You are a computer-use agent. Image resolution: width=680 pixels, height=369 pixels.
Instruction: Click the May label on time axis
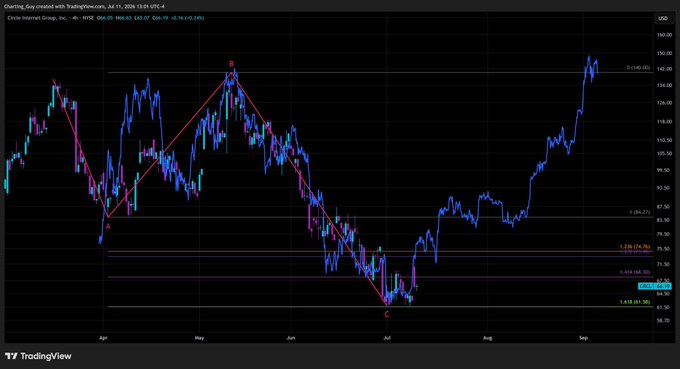(x=199, y=337)
